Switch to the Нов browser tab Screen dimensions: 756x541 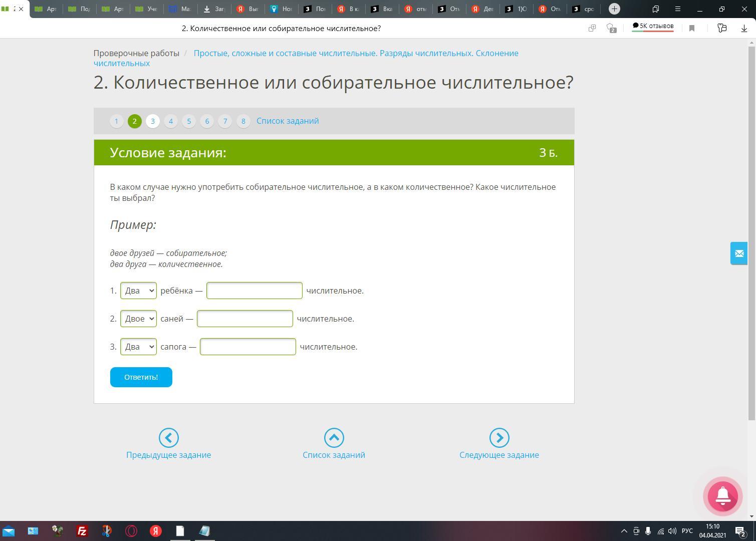[282, 9]
